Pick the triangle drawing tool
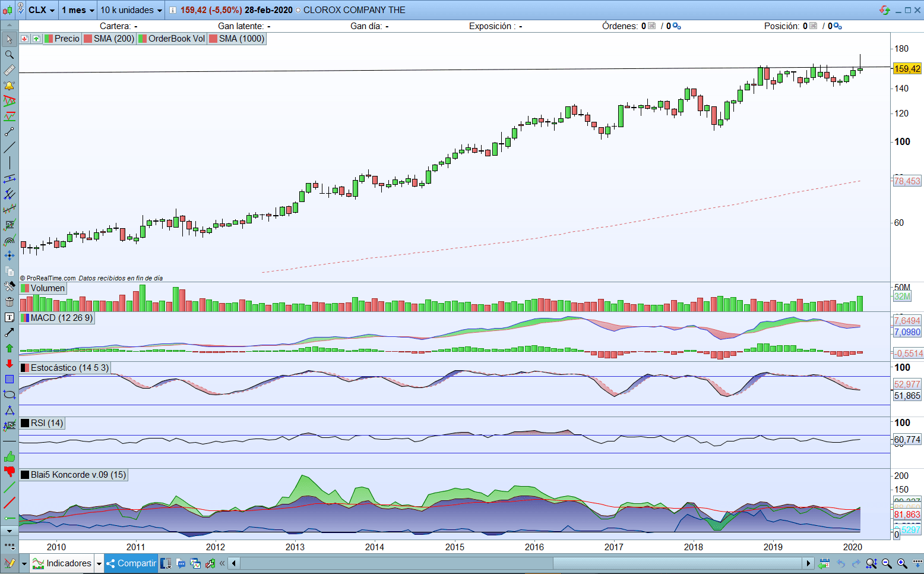This screenshot has width=924, height=574. [9, 410]
